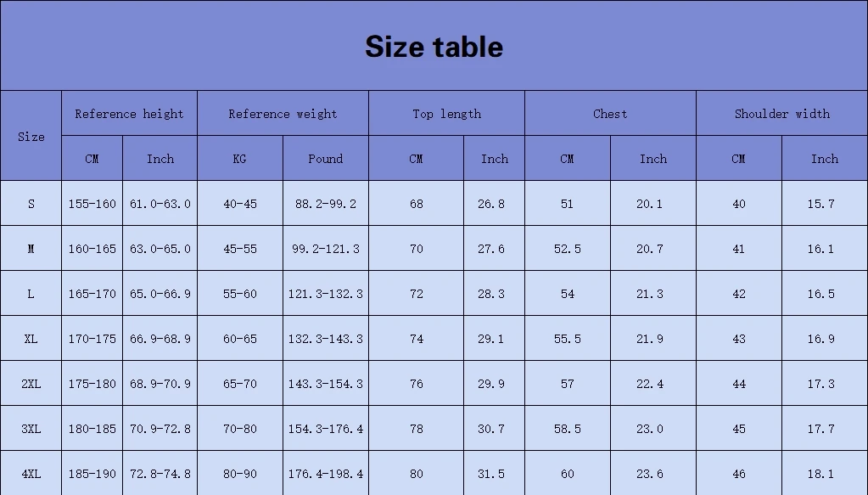Click the Top length column header
Viewport: 868px width, 495px height.
pyautogui.click(x=446, y=114)
